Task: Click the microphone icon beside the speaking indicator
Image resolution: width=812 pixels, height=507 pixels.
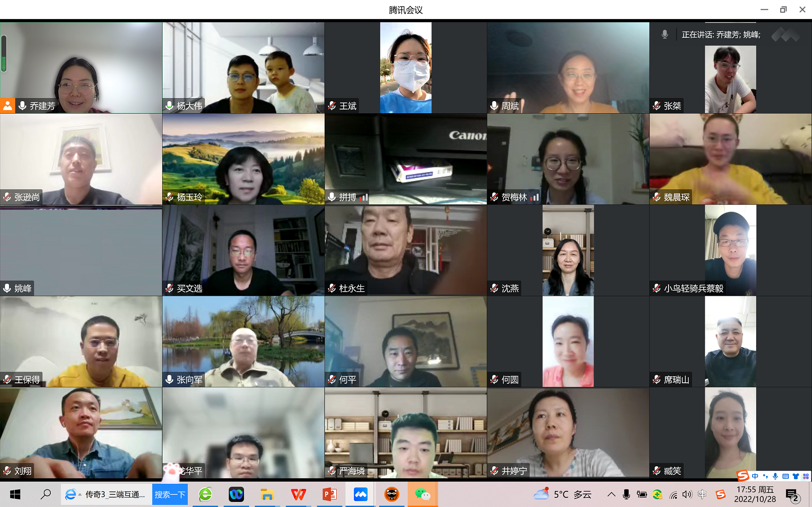Action: (665, 34)
